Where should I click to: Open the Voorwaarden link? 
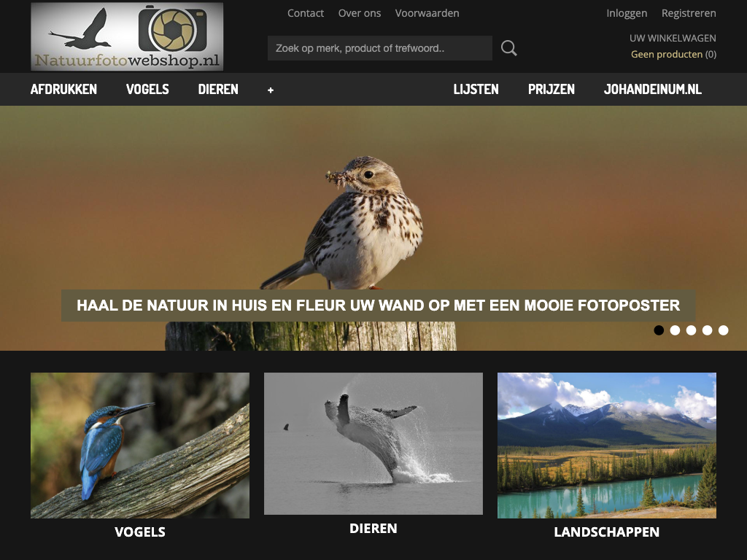point(427,13)
